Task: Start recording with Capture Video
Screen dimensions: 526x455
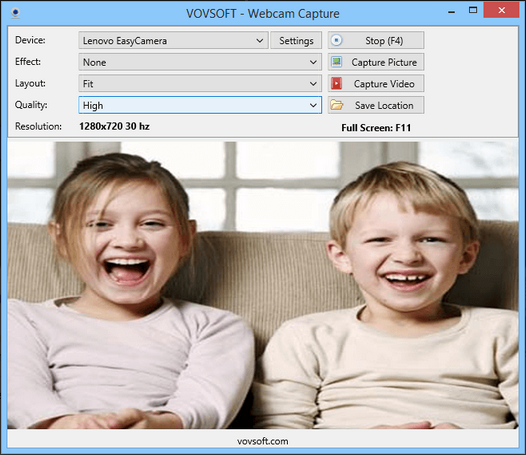Action: tap(376, 84)
